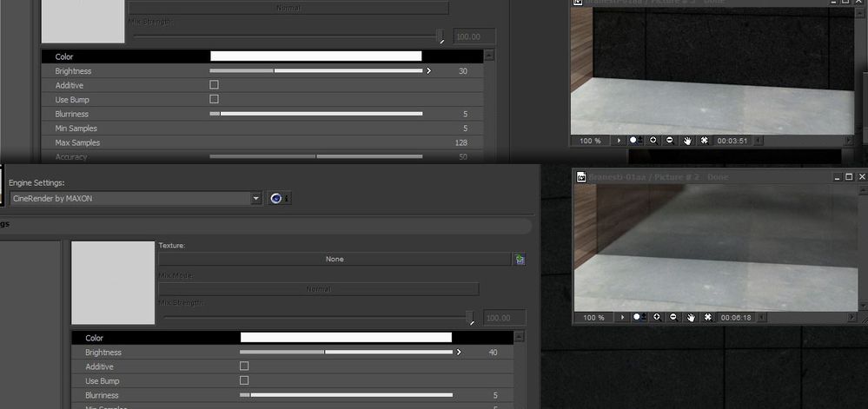Click texture load icon next to None field
Image resolution: width=868 pixels, height=409 pixels.
(520, 259)
